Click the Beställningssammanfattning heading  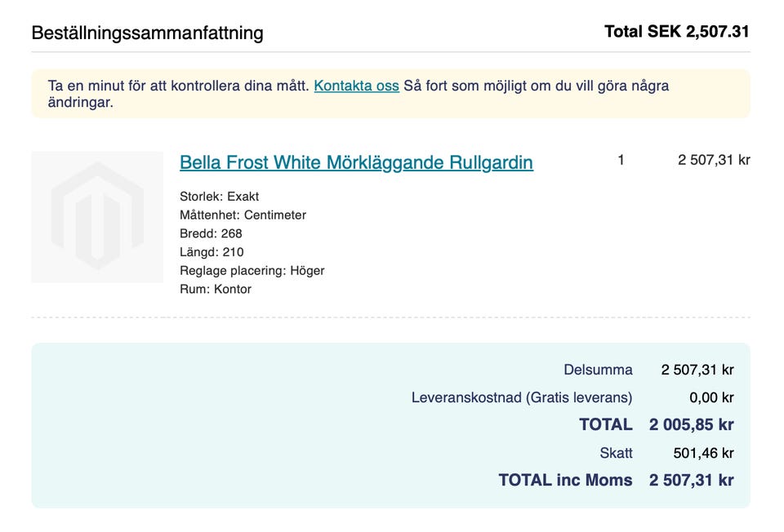click(x=147, y=33)
